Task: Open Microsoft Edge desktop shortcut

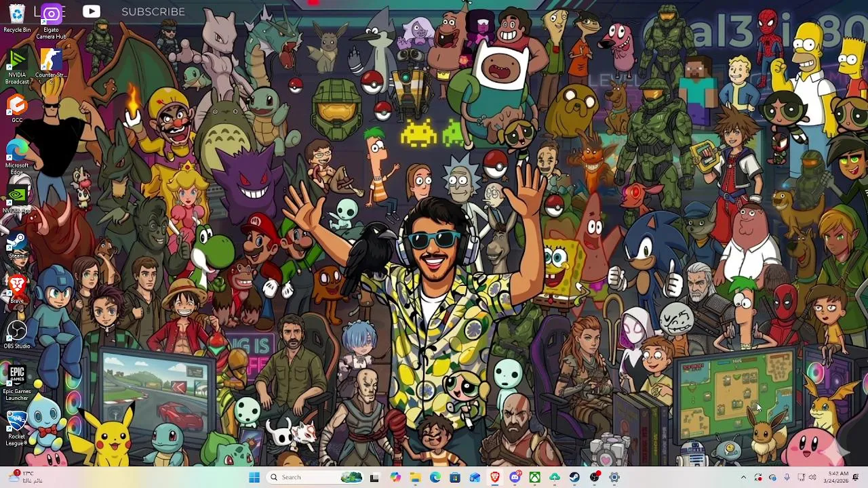Action: [x=17, y=157]
